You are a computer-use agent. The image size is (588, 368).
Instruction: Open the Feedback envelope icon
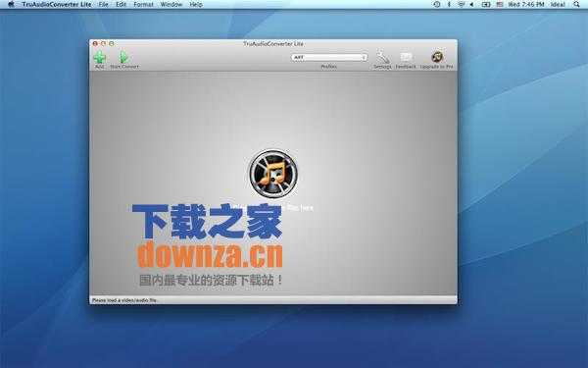406,57
